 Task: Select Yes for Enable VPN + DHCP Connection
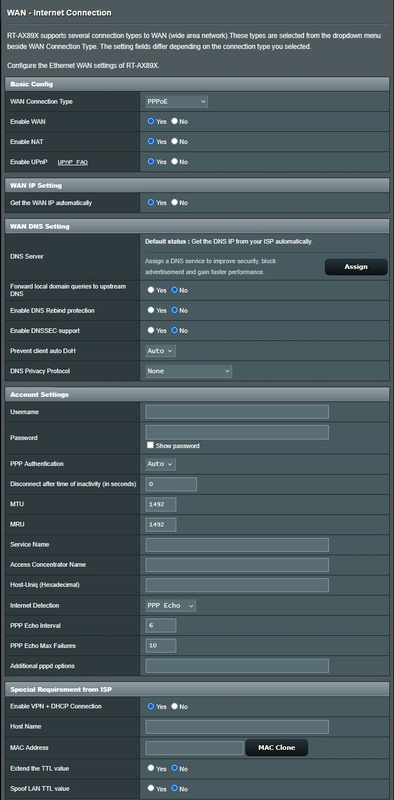[151, 706]
